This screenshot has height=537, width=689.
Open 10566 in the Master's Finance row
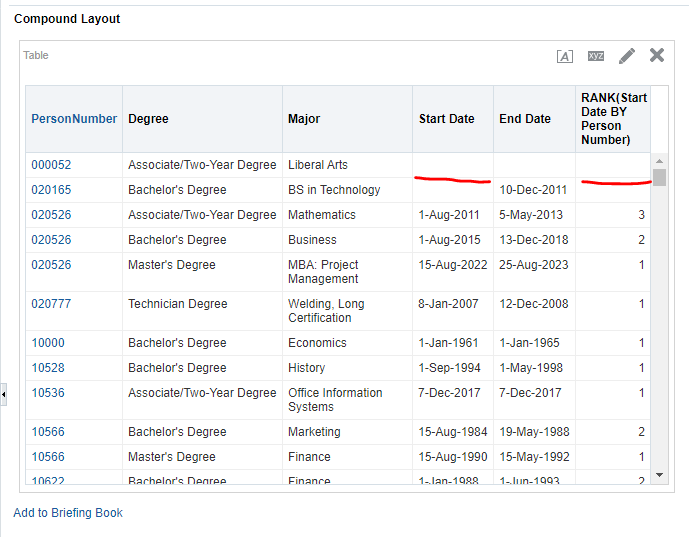point(48,457)
